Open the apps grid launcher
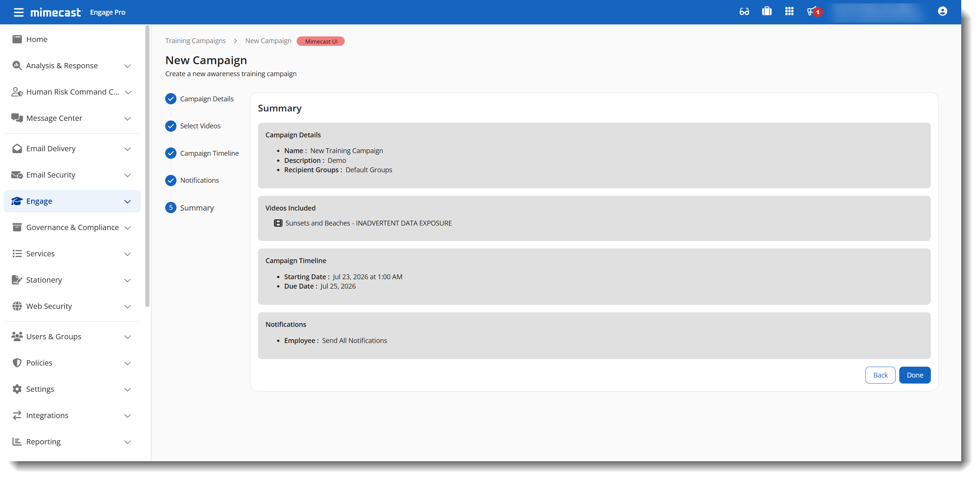 789,11
